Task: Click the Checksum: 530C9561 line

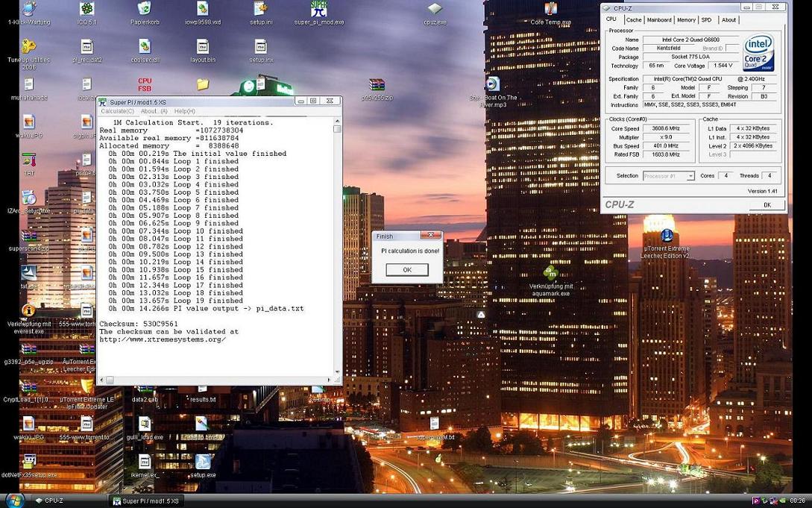Action: pos(138,324)
